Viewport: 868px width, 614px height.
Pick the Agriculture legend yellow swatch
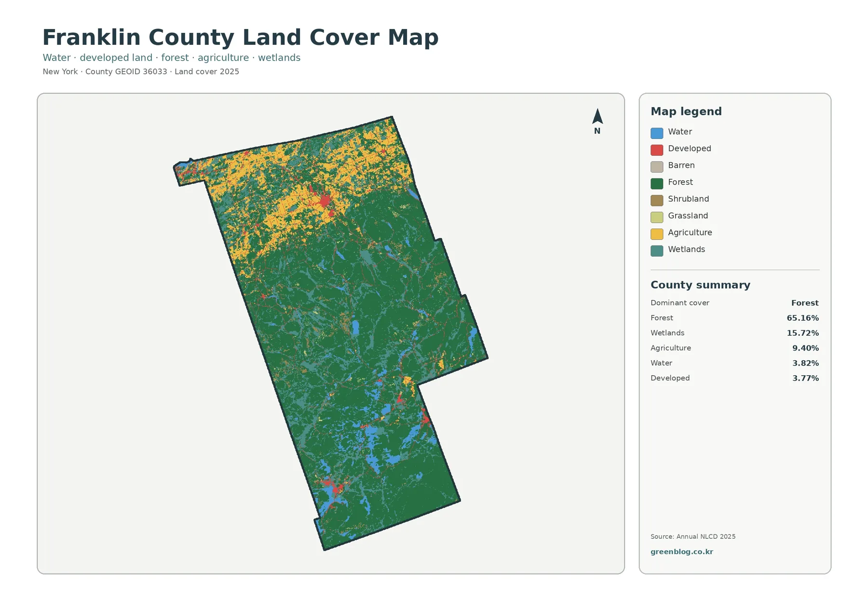[x=657, y=234]
